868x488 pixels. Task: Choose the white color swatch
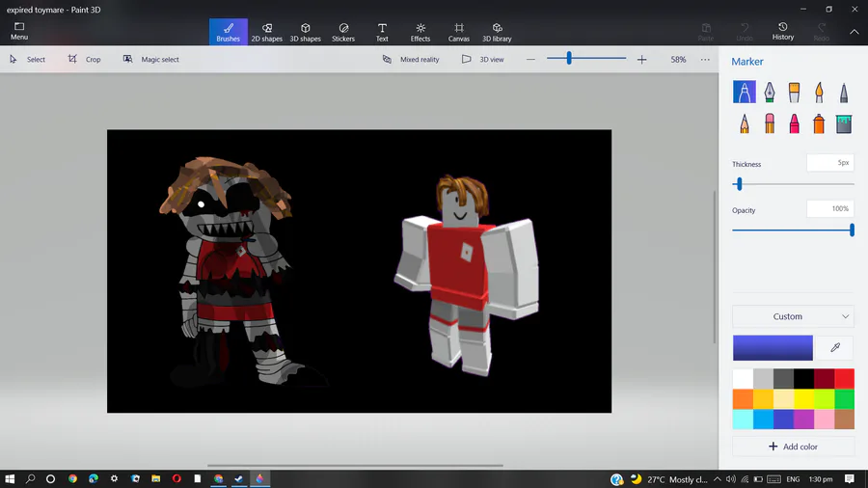[743, 379]
